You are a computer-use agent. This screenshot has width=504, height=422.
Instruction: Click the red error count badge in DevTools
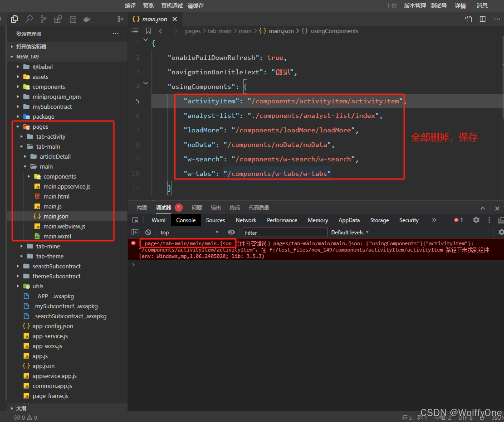coord(458,220)
